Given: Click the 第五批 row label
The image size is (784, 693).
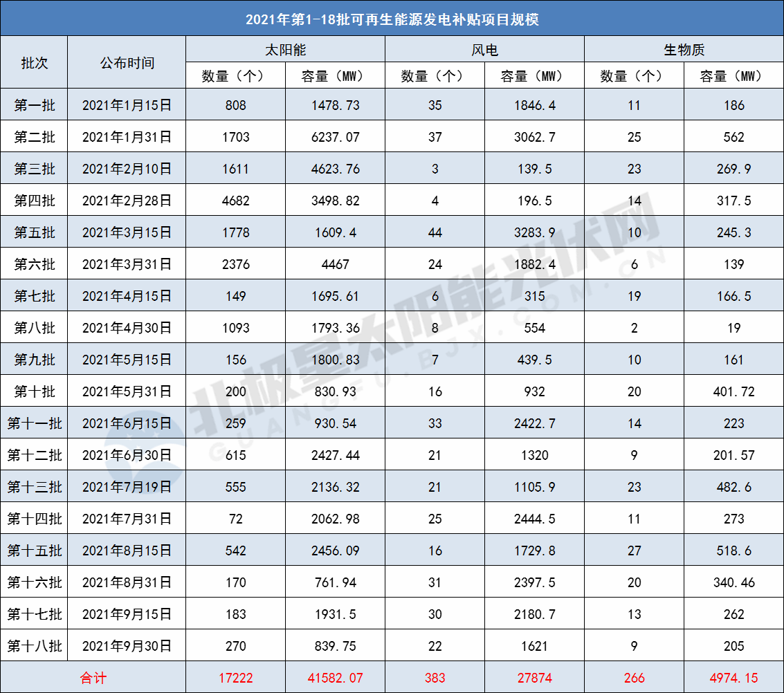Looking at the screenshot, I should (x=34, y=232).
